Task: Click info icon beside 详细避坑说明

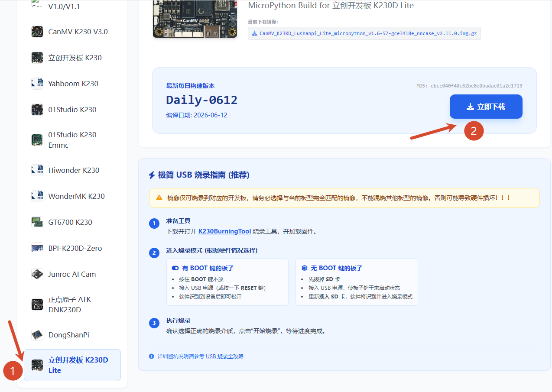Action: point(152,356)
